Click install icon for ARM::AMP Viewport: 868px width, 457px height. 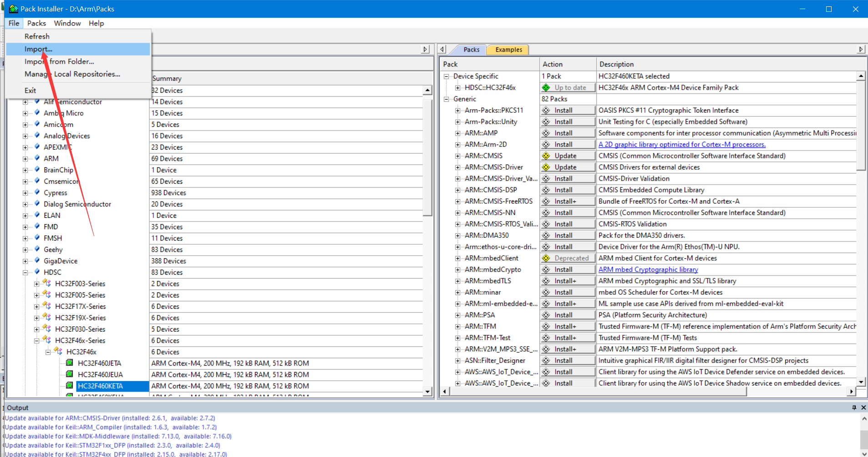click(546, 133)
